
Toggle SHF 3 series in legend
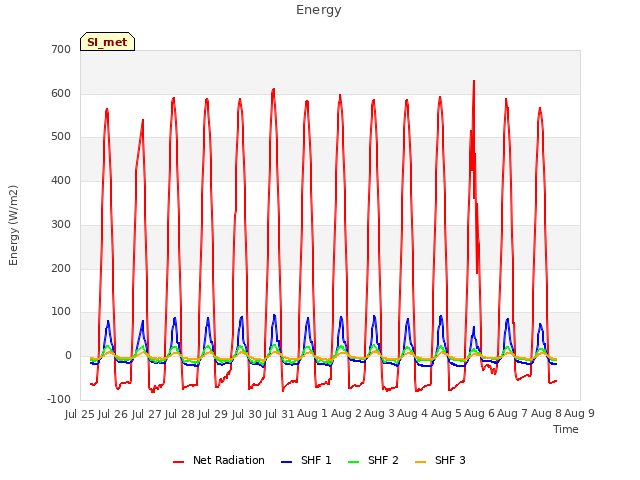pos(440,460)
